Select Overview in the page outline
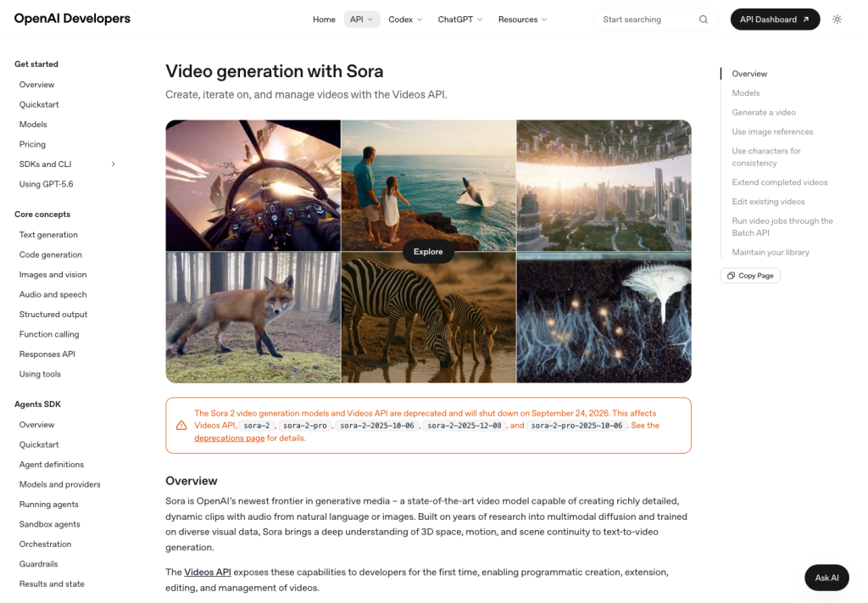The height and width of the screenshot is (603, 868). [x=749, y=74]
